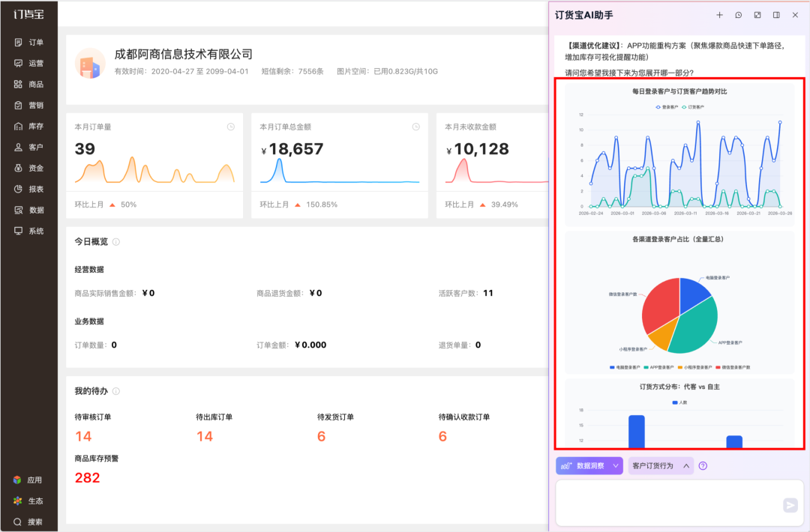Open the 生态 ecosystem flower icon

point(17,501)
